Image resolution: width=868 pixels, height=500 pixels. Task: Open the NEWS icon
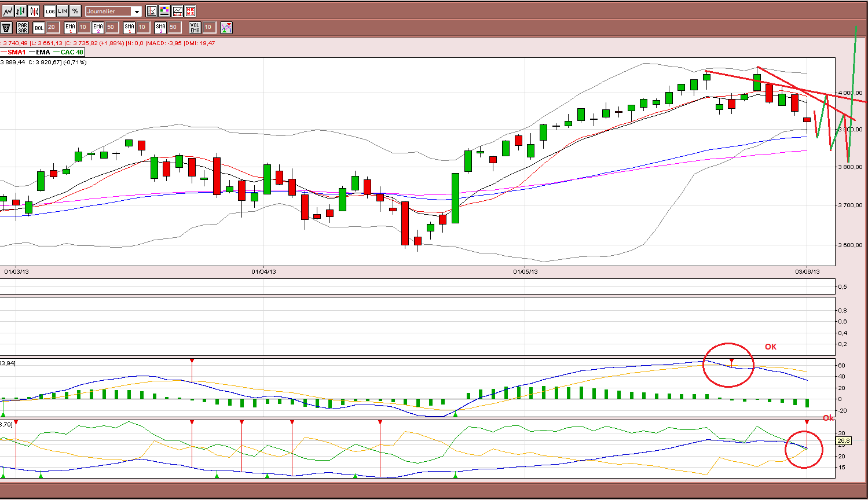190,11
